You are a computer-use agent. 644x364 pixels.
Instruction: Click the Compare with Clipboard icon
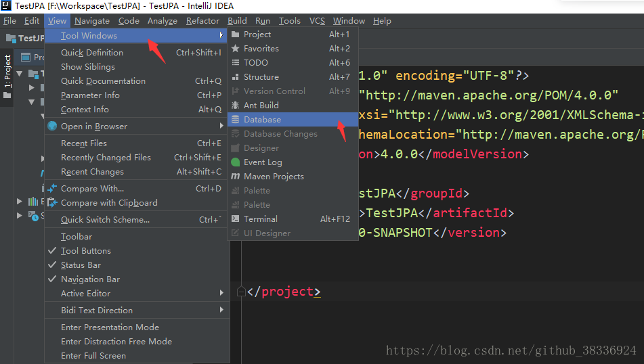point(52,202)
